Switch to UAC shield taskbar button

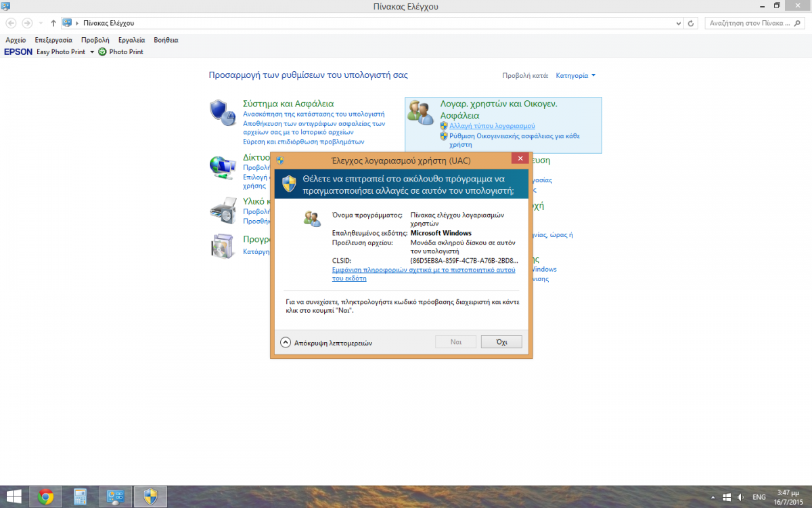150,496
